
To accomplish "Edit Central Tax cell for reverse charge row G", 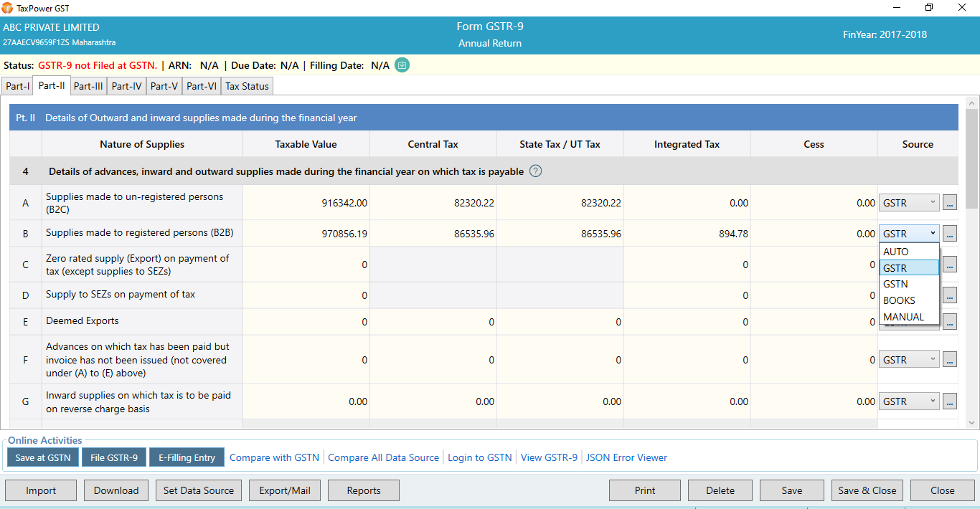I will 433,401.
